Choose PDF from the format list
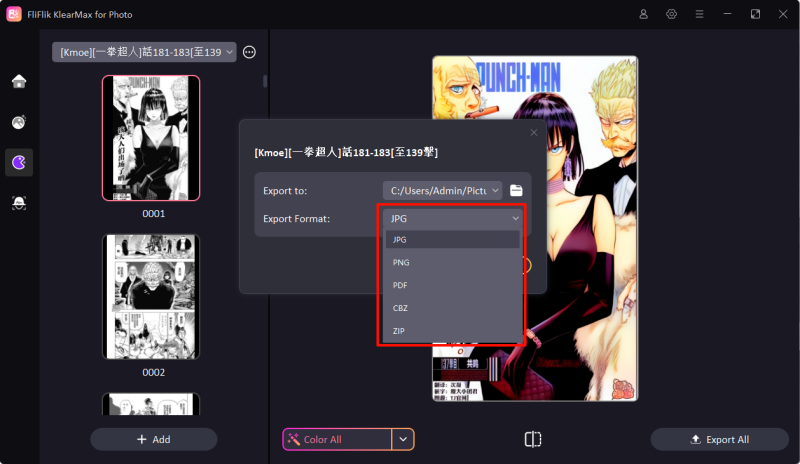This screenshot has height=464, width=800. pos(453,285)
